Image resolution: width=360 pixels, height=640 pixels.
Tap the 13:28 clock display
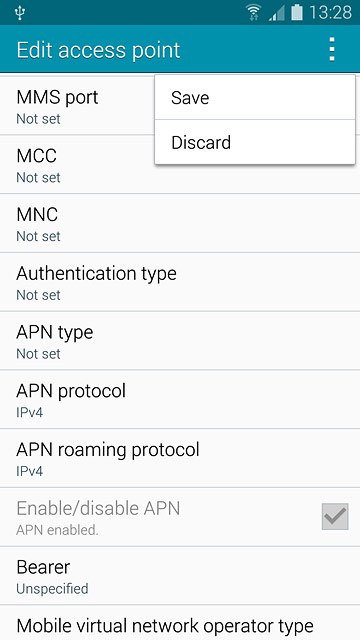[x=330, y=13]
